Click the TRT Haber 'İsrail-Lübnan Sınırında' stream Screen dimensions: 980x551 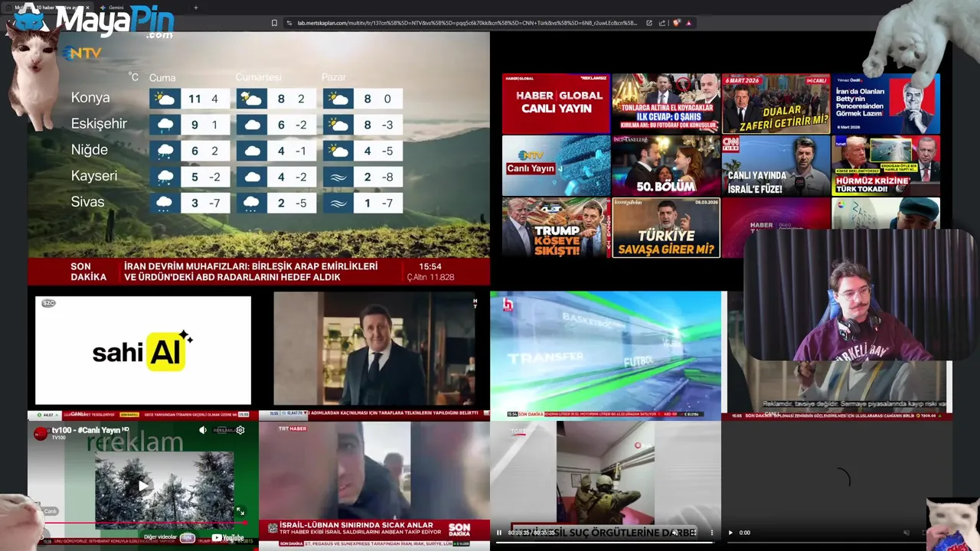pyautogui.click(x=374, y=485)
